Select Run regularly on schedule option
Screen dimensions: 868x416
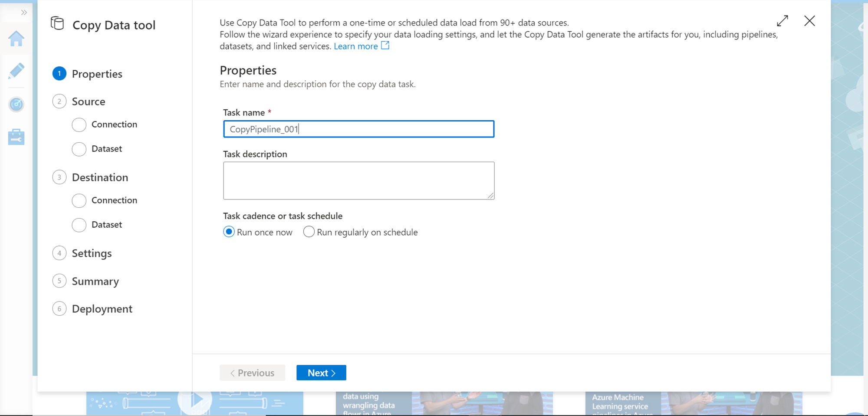click(x=361, y=232)
